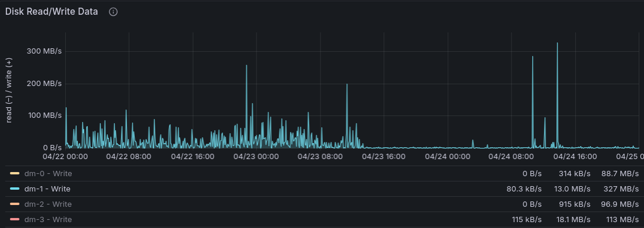The width and height of the screenshot is (644, 228).
Task: Click the 88.7 MB/s max value for dm-0
Action: (x=620, y=174)
